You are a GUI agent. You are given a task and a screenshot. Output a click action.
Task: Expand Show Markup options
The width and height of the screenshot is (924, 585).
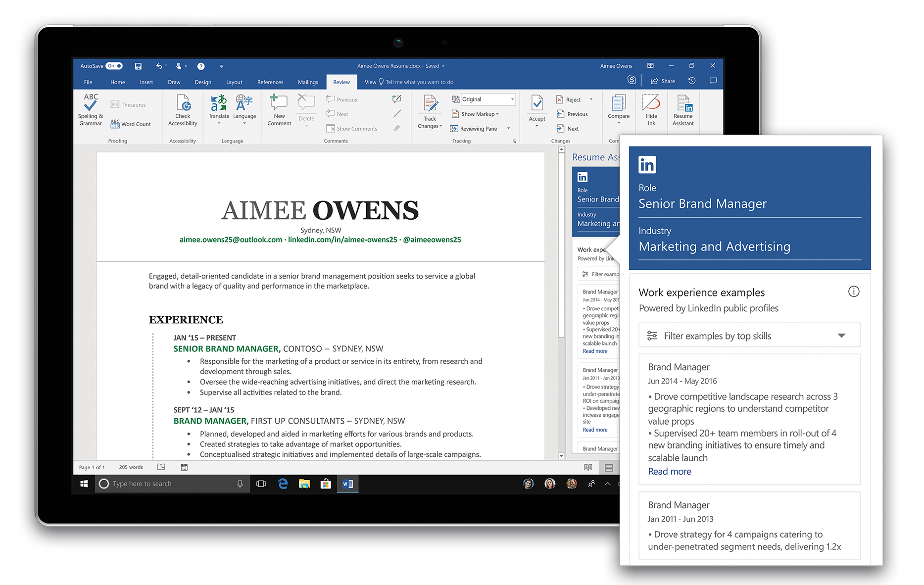[x=475, y=114]
